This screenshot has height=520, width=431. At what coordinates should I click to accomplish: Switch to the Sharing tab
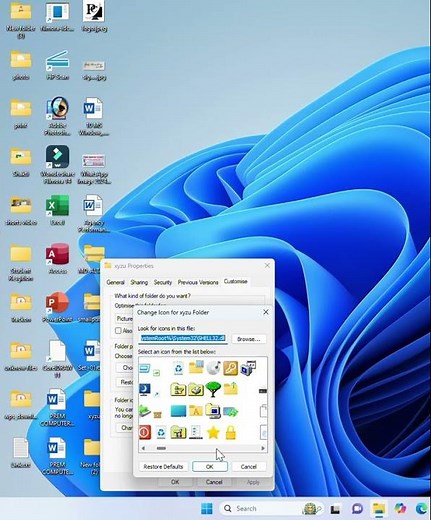139,282
